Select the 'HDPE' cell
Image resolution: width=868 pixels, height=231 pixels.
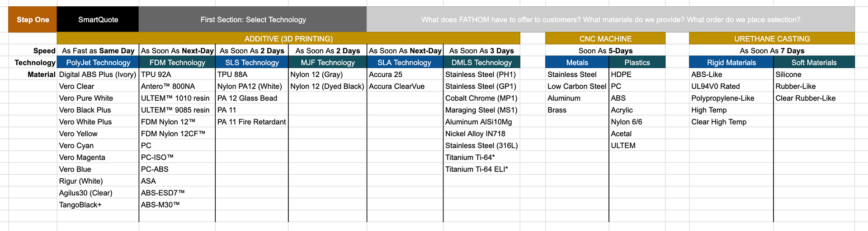[637, 74]
